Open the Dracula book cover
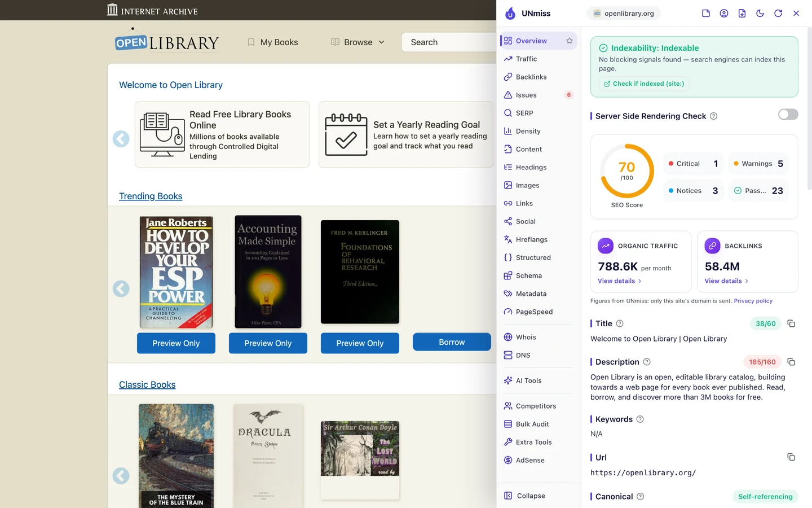The width and height of the screenshot is (812, 508). pos(268,456)
